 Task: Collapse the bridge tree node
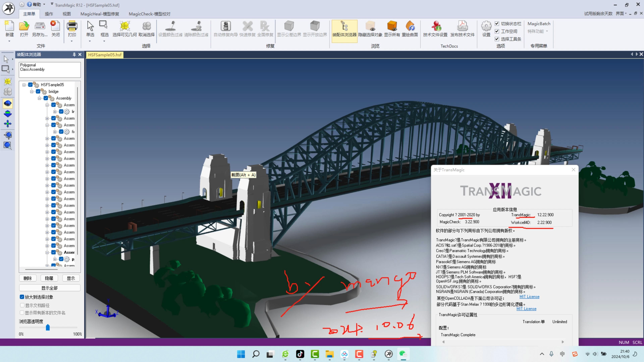point(32,92)
